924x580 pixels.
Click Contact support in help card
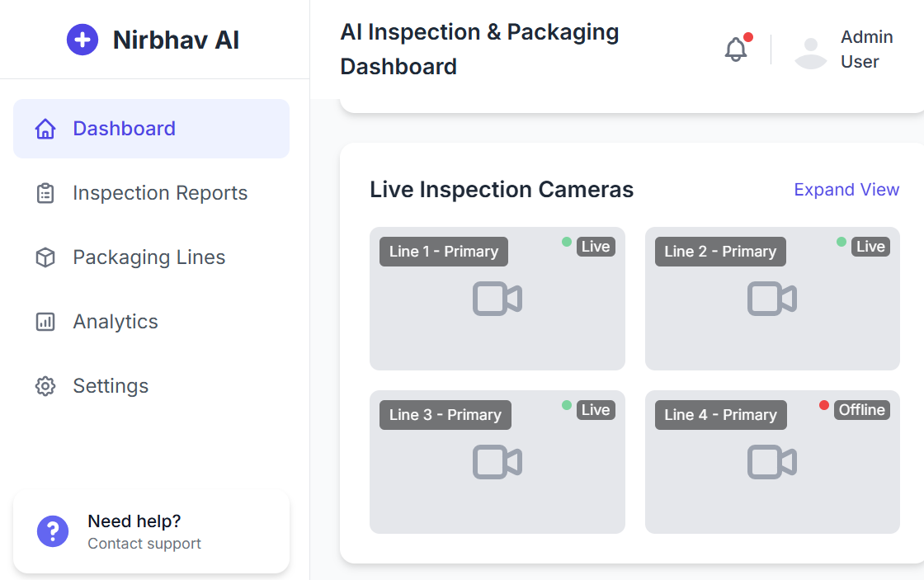pos(144,544)
